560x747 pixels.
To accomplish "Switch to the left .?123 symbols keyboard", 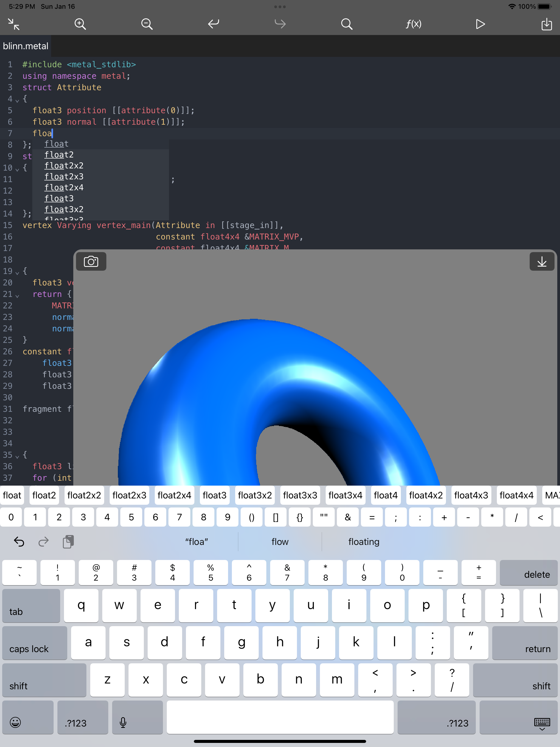I will (x=82, y=717).
